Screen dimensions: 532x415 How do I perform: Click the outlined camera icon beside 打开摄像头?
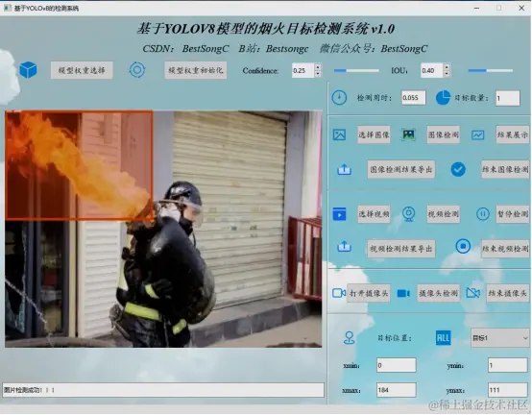click(339, 293)
